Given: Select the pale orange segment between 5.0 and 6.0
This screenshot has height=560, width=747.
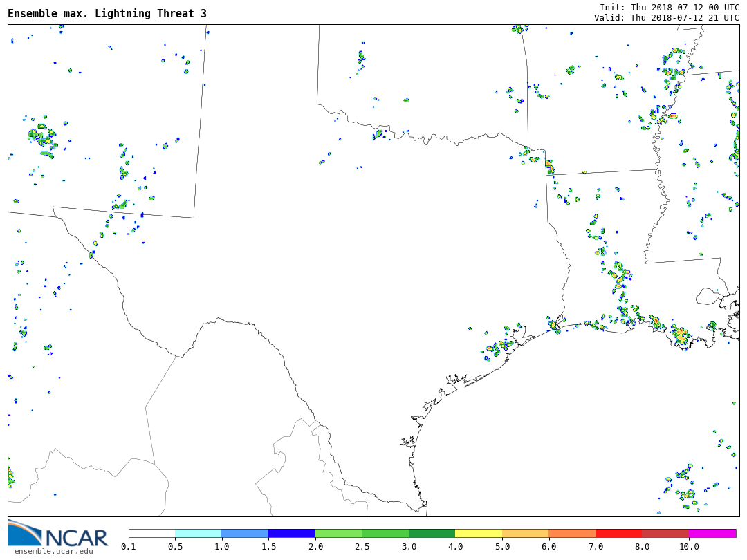Looking at the screenshot, I should point(525,533).
